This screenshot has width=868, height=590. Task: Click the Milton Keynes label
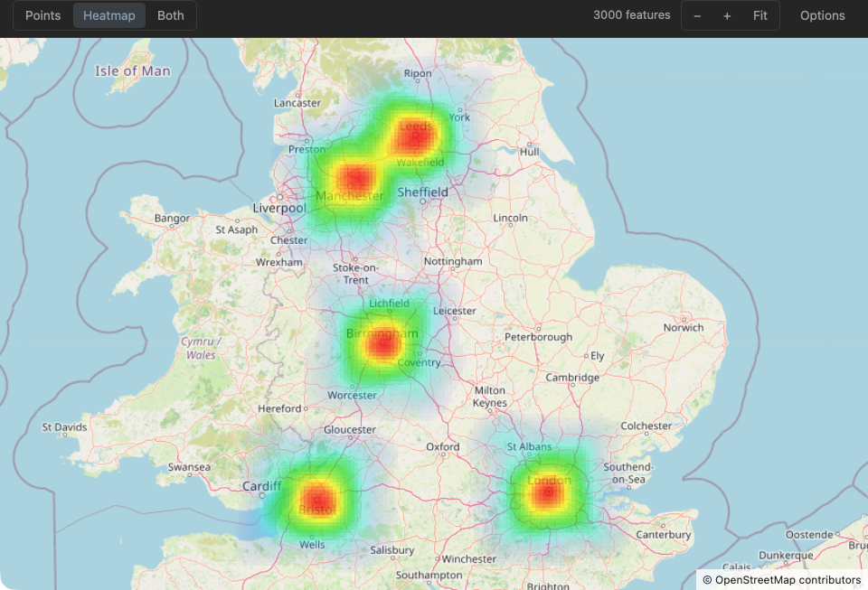click(490, 397)
